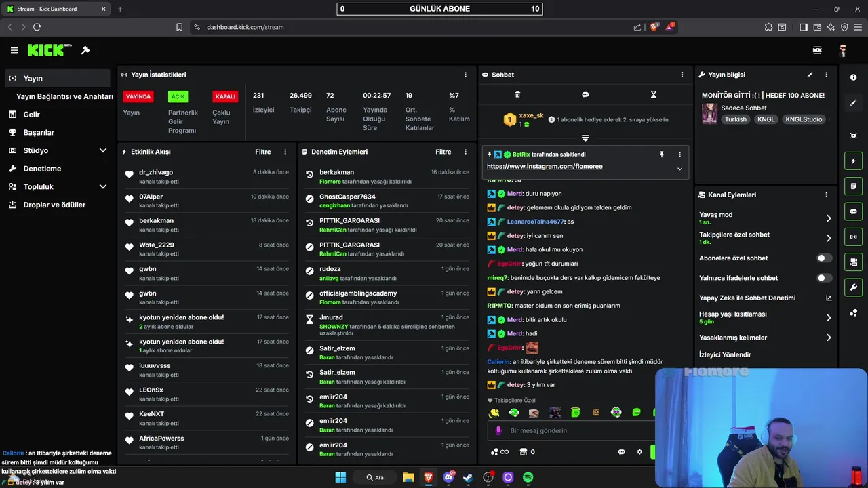Click the wrench icon in right sidebar
868x488 pixels.
tap(853, 287)
